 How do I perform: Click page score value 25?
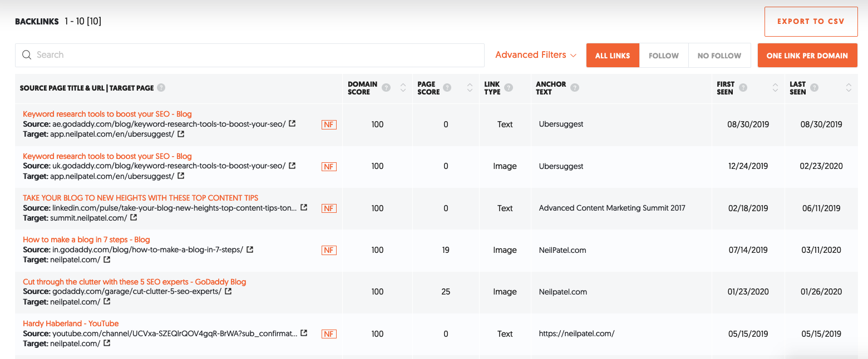(x=446, y=292)
